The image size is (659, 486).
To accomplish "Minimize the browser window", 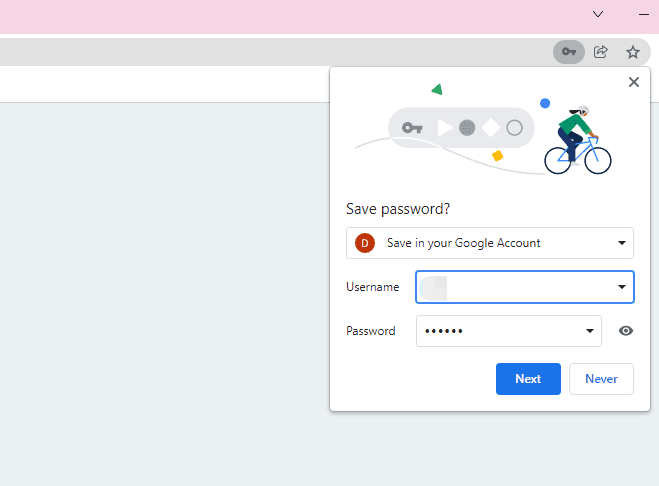I will point(643,14).
